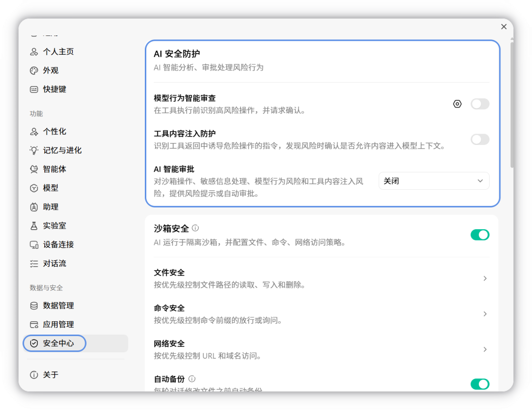Click the 对话流 list icon
The width and height of the screenshot is (532, 410).
[x=34, y=264]
